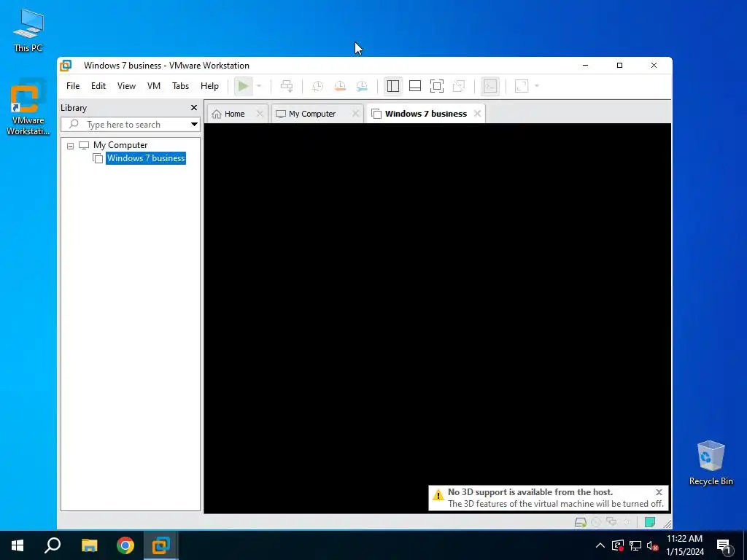The image size is (747, 560).
Task: Click inside the black VM console display
Action: (438, 318)
